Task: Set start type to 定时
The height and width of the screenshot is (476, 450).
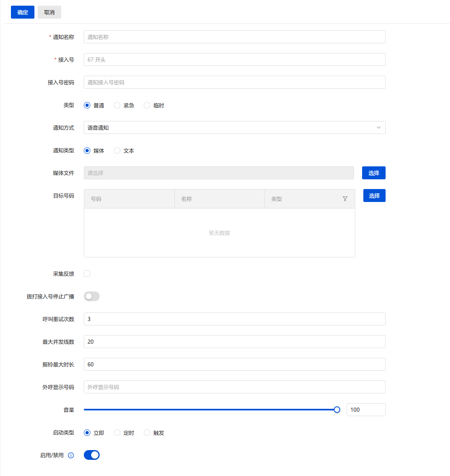Action: tap(117, 433)
